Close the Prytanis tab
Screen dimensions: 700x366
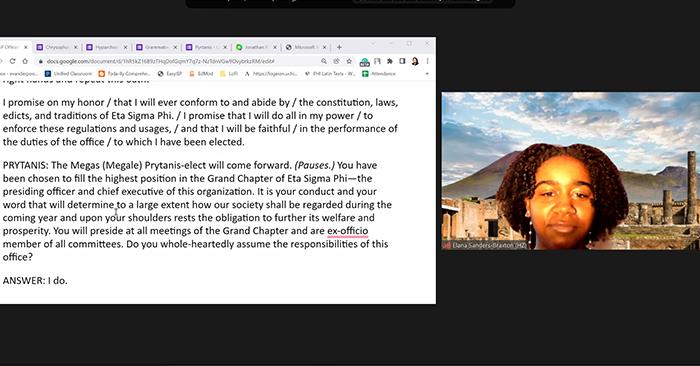click(225, 47)
